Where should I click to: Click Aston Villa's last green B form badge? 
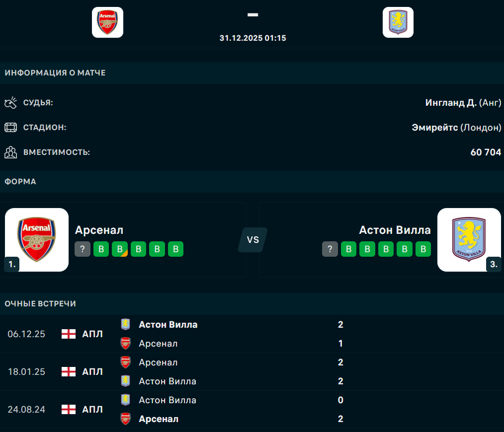[423, 249]
